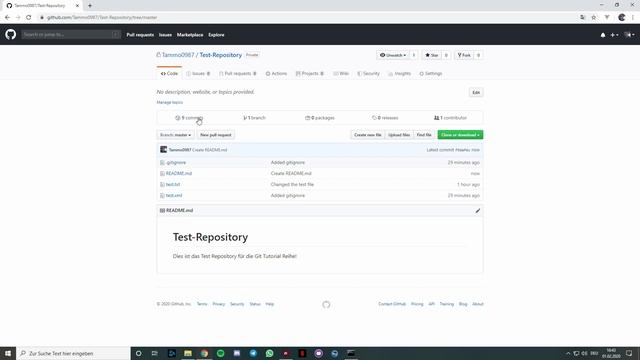Open the footer Pricing link
This screenshot has height=360, width=640.
417,304
